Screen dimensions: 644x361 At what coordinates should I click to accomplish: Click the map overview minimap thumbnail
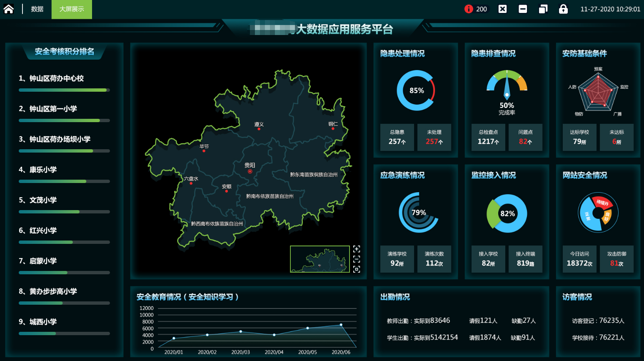point(320,259)
